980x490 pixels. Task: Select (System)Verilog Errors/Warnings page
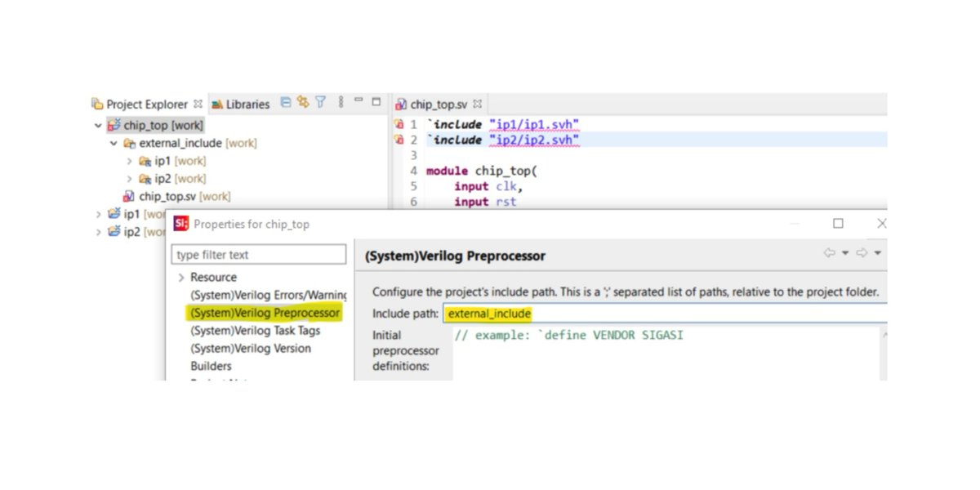(269, 295)
